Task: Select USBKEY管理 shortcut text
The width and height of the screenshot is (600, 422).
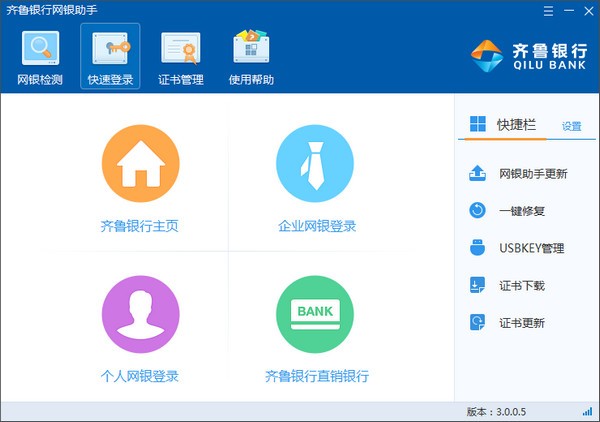Action: coord(532,248)
